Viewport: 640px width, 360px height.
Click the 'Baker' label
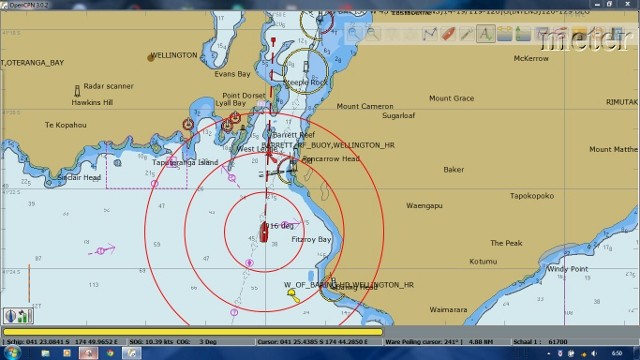tap(453, 169)
